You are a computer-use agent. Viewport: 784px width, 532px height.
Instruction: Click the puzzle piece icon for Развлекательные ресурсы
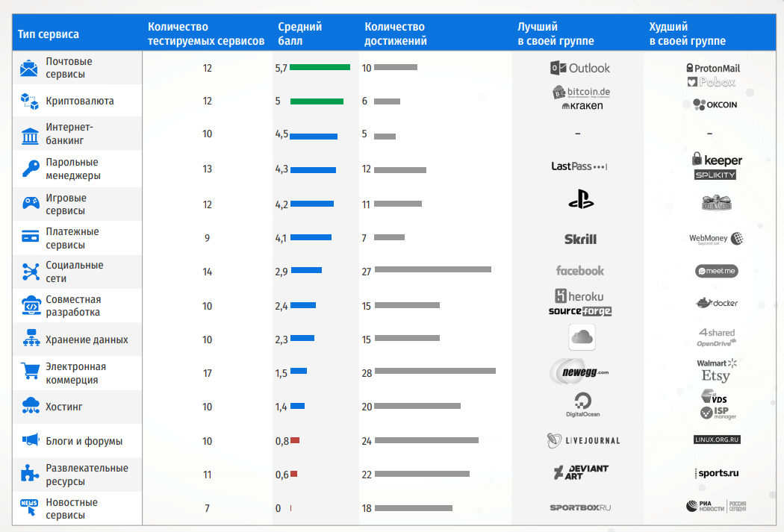tap(31, 473)
